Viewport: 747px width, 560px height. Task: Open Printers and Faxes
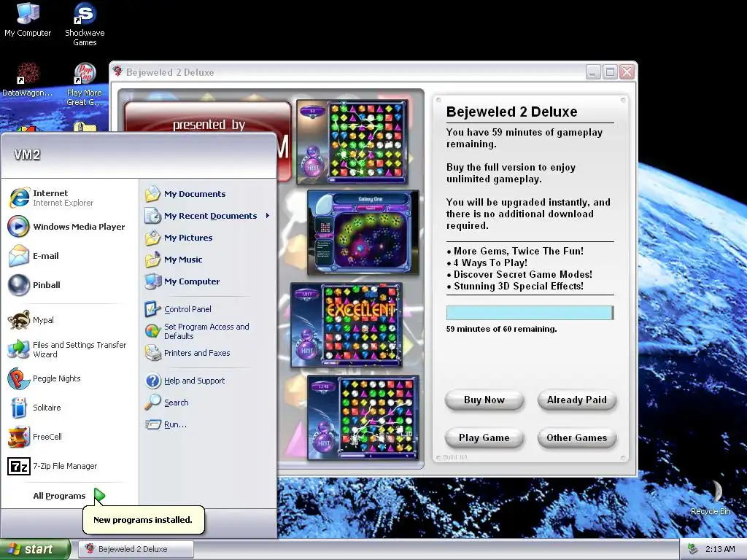tap(187, 353)
